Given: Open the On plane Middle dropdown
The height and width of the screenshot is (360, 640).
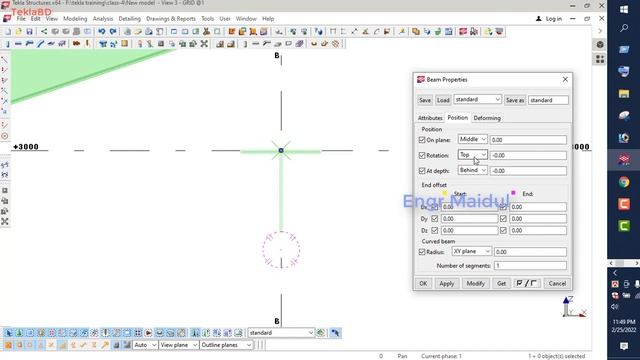Looking at the screenshot, I should click(x=472, y=140).
